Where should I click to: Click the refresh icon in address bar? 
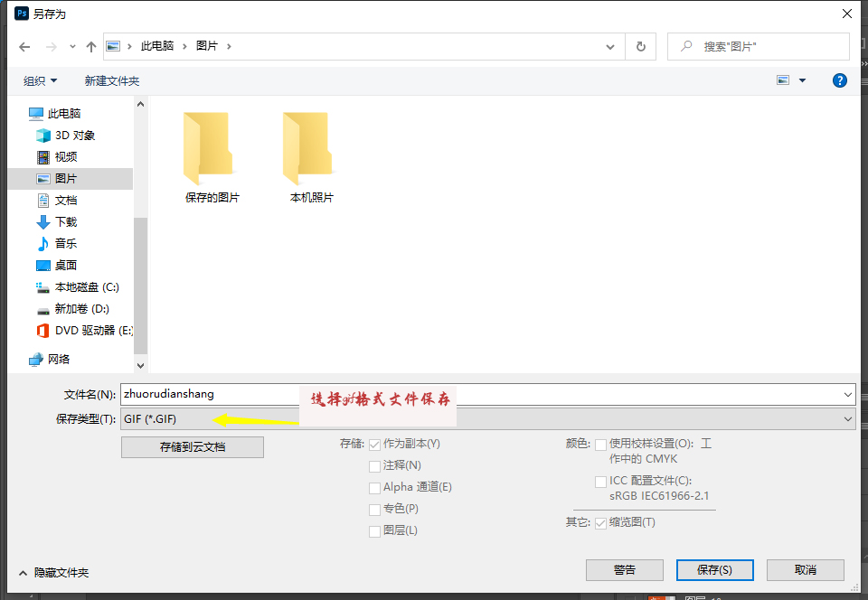642,46
